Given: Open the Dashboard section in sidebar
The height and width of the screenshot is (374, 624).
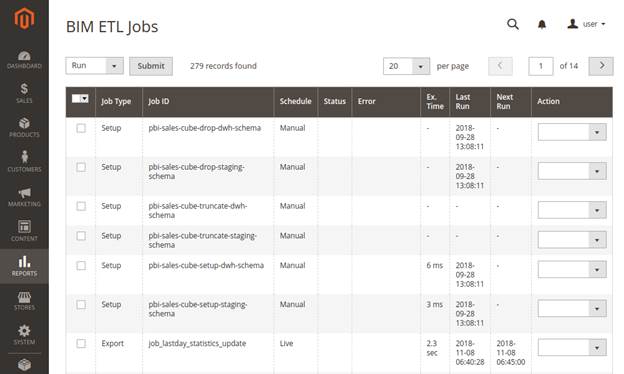Looking at the screenshot, I should [x=24, y=60].
